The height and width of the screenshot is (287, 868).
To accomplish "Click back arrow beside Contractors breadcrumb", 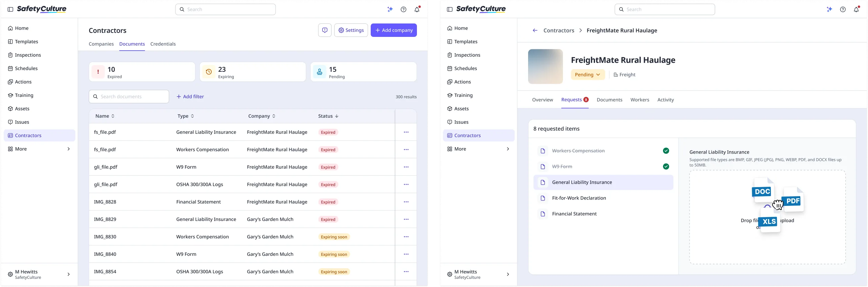I will click(535, 31).
